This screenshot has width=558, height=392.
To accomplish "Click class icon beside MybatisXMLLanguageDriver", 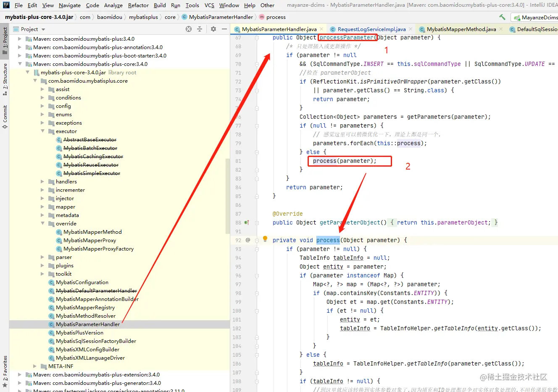I will point(52,358).
